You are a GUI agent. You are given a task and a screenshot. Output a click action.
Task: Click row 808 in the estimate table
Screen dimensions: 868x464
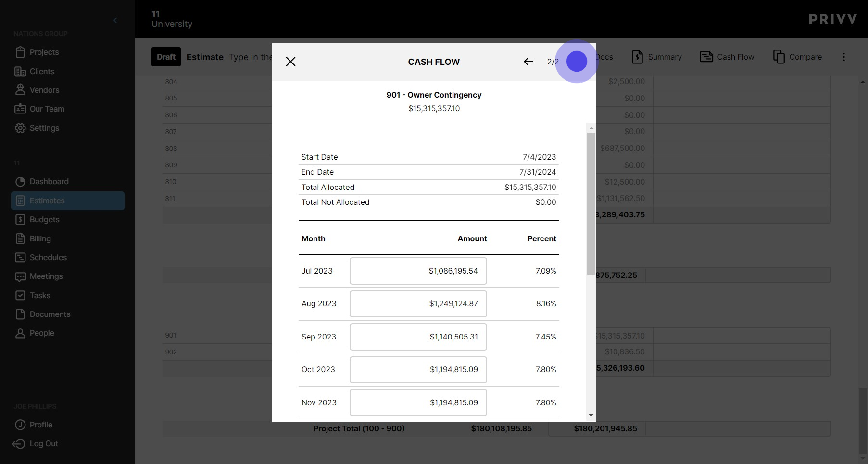click(x=171, y=149)
